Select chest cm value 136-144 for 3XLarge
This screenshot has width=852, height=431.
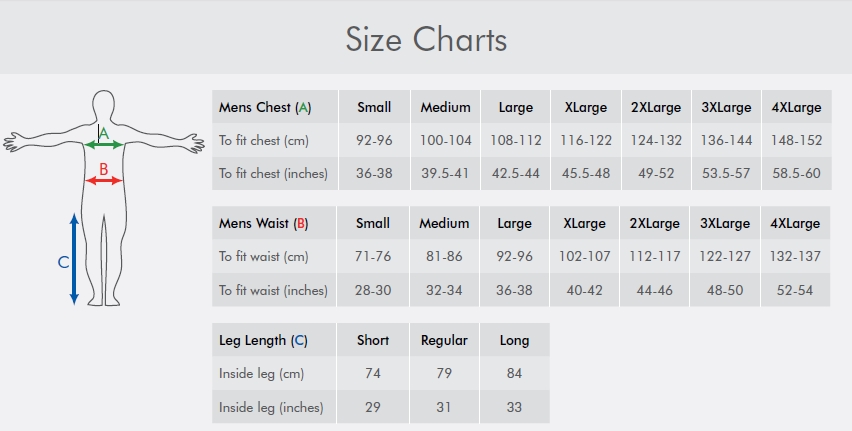coord(726,140)
